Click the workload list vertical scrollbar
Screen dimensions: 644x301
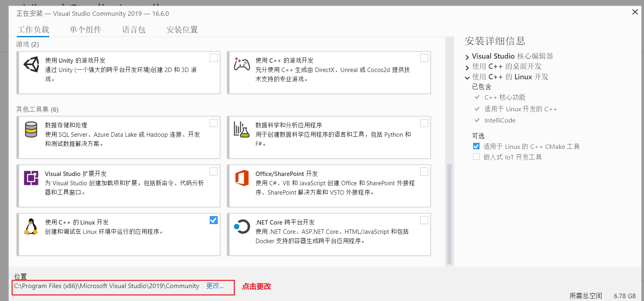coord(449,214)
